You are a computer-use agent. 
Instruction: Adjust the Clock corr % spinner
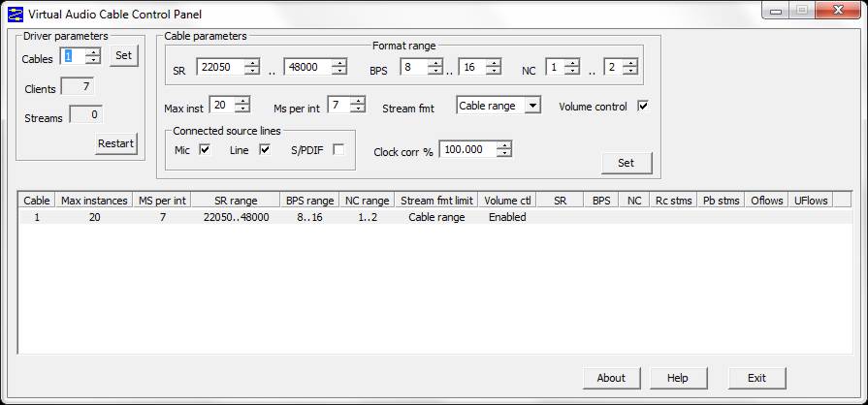pyautogui.click(x=504, y=149)
